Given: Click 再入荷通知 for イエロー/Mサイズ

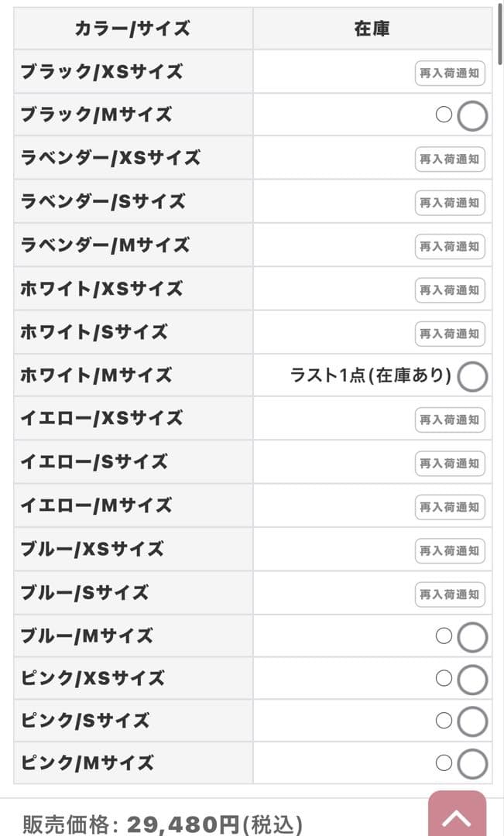Looking at the screenshot, I should (450, 507).
